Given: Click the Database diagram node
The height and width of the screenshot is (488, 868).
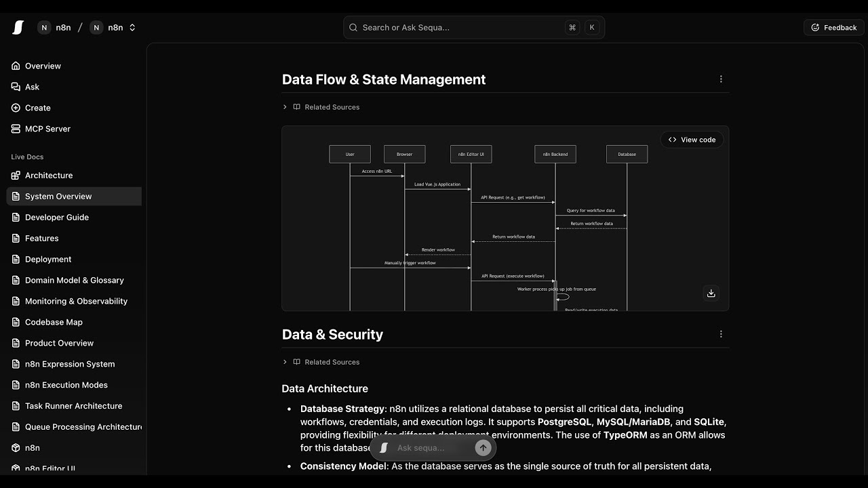Looking at the screenshot, I should tap(627, 154).
